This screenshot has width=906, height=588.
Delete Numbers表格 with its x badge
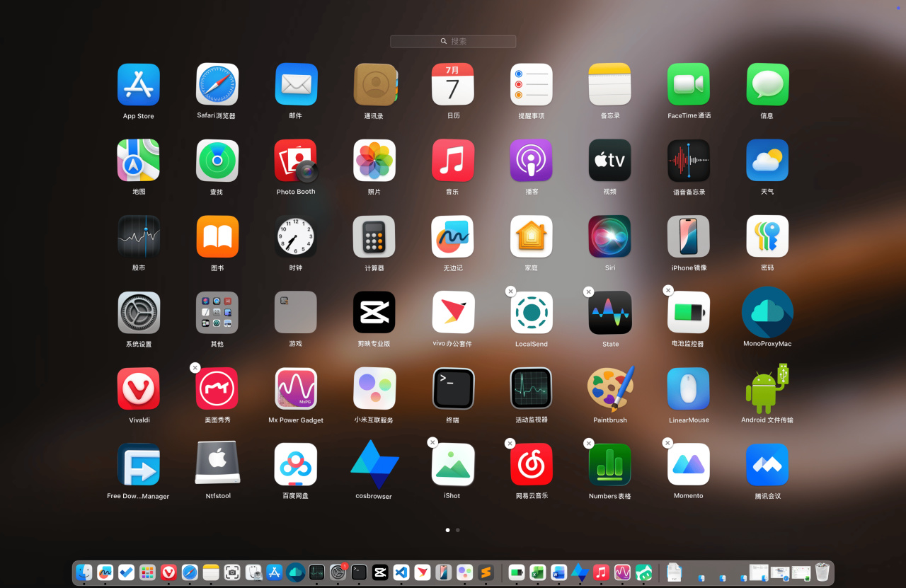coord(588,444)
